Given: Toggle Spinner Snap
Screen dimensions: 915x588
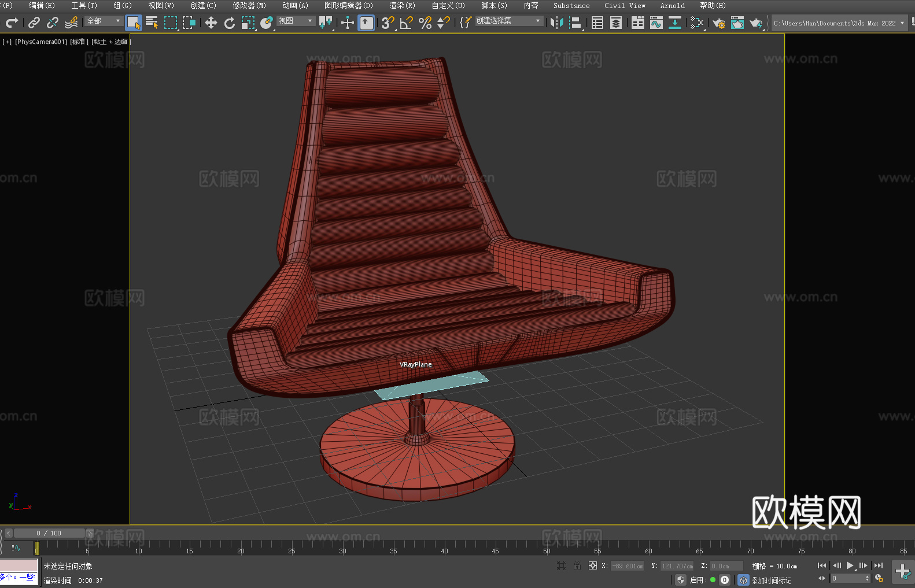Looking at the screenshot, I should click(x=444, y=23).
